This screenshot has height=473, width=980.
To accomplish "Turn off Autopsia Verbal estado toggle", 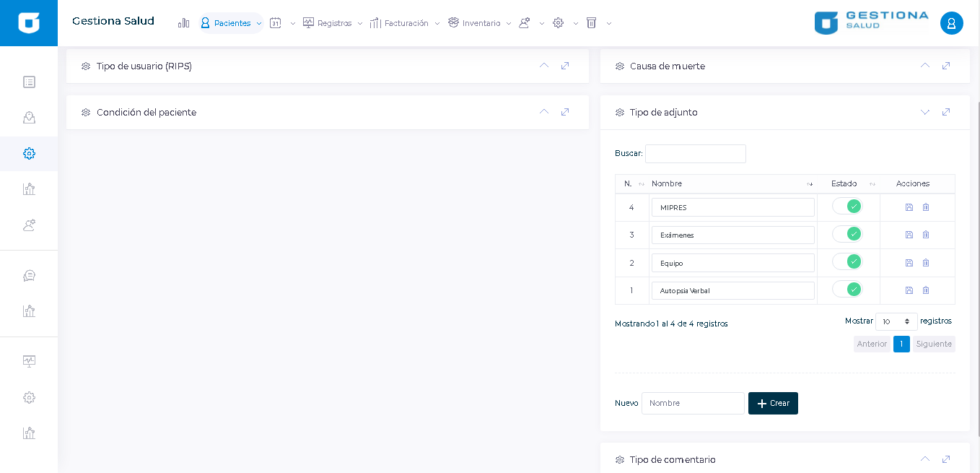I will pos(847,290).
